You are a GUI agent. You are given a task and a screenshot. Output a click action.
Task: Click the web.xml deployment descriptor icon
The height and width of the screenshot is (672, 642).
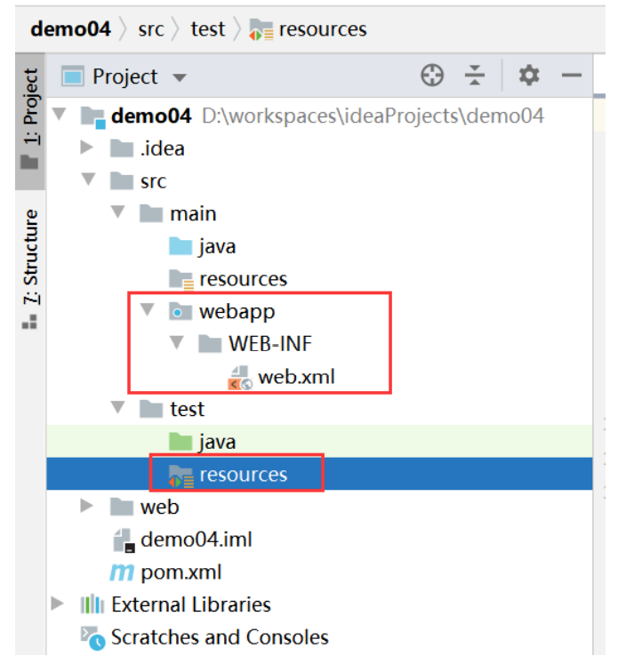coord(240,378)
